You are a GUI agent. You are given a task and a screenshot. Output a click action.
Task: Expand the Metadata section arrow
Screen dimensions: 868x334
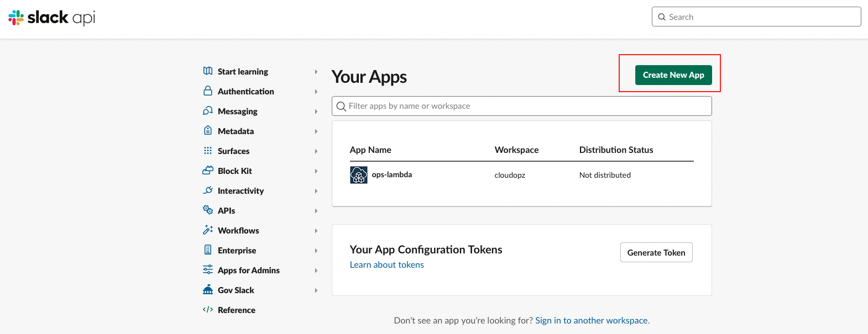click(x=316, y=131)
